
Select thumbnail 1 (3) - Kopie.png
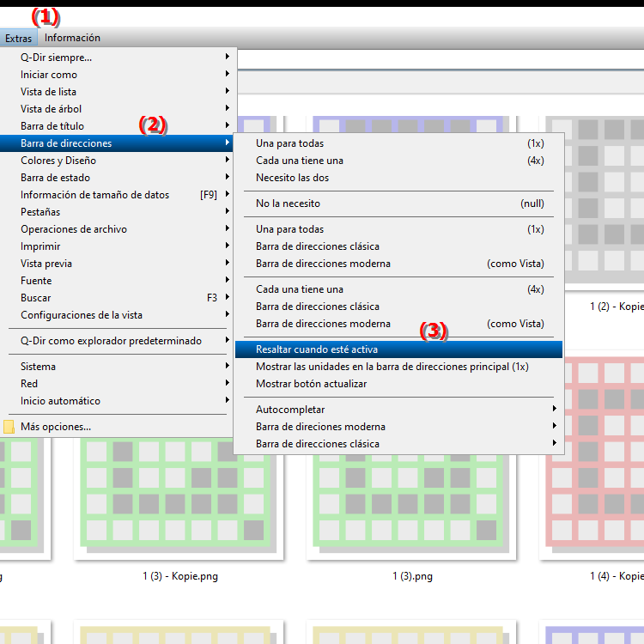(179, 499)
